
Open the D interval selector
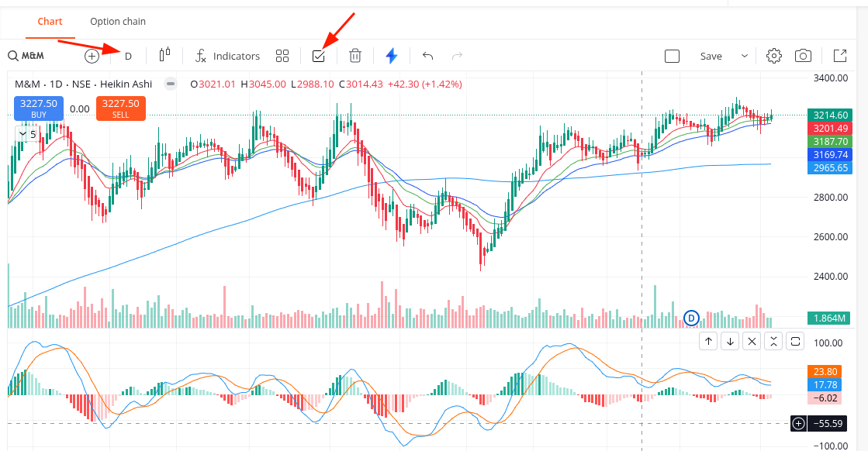click(127, 55)
